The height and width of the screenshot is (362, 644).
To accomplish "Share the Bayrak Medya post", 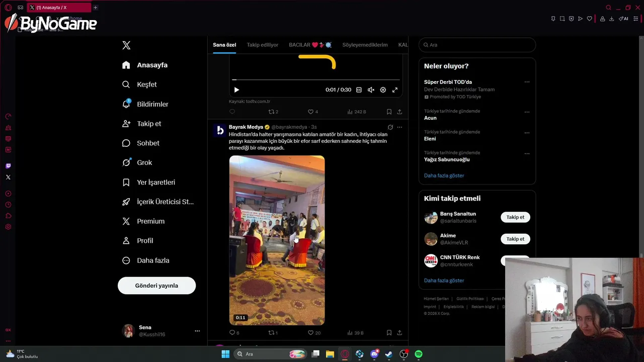I will [x=399, y=333].
